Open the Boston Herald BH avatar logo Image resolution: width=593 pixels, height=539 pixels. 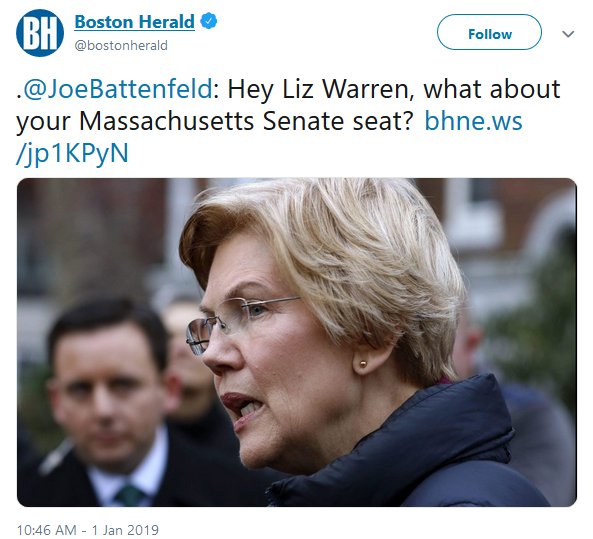click(40, 33)
